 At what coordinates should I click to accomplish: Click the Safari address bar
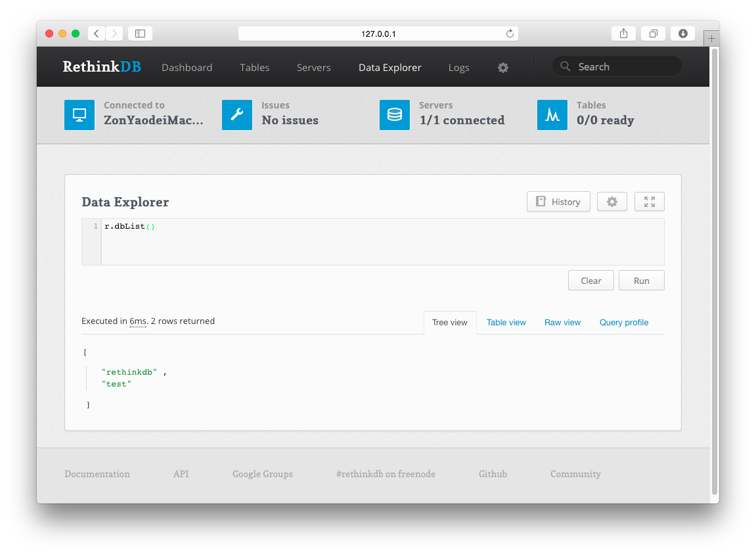pos(378,34)
